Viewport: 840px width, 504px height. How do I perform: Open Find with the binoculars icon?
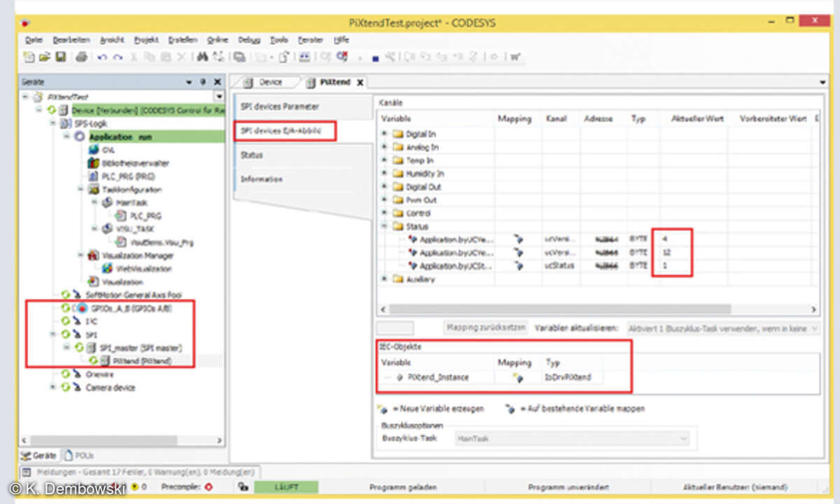click(202, 57)
